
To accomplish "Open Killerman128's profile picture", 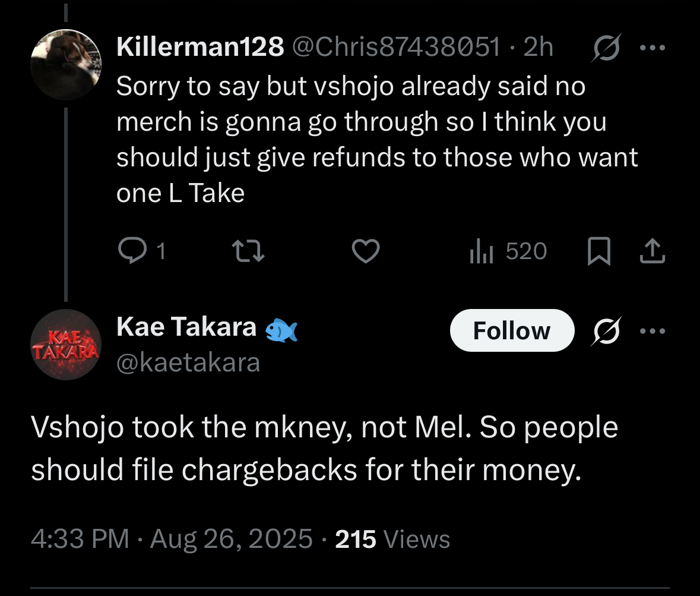I will (x=66, y=65).
